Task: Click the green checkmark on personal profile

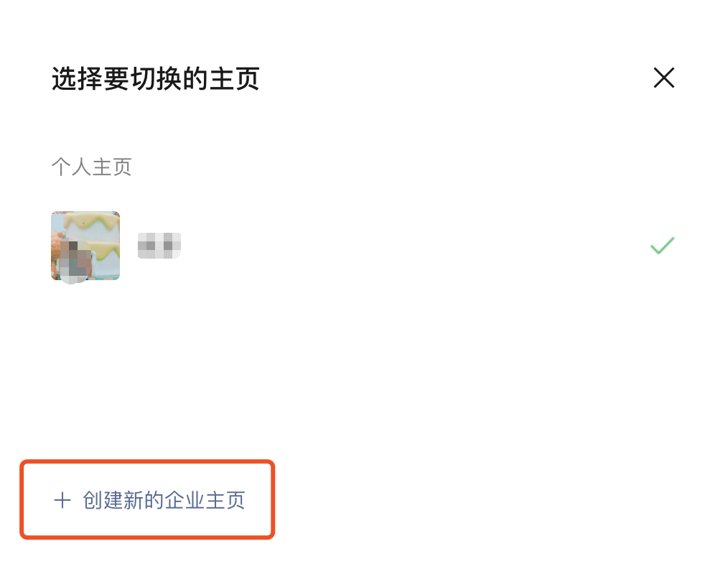Action: pyautogui.click(x=662, y=245)
